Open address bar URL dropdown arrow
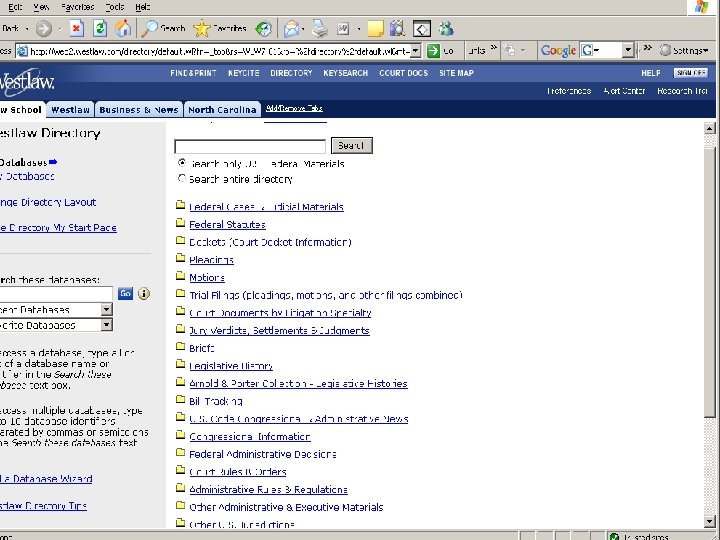Image resolution: width=720 pixels, height=540 pixels. [416, 51]
